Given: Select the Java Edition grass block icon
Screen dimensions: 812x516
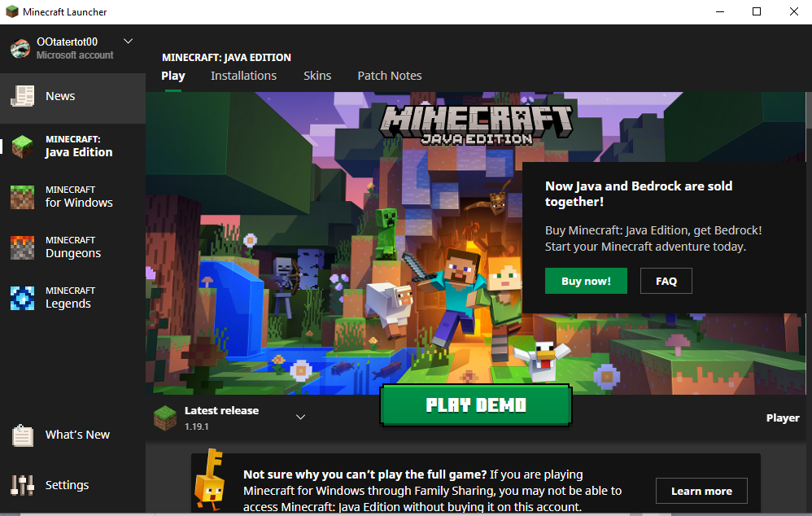Looking at the screenshot, I should pyautogui.click(x=22, y=146).
